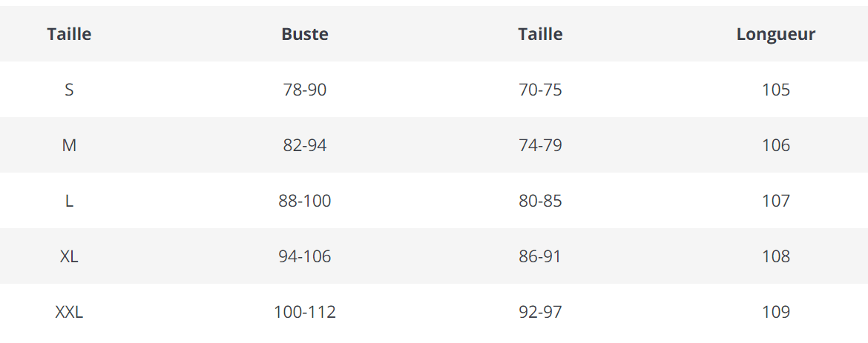Pick the 88-100 bust cell
868x343 pixels.
click(x=304, y=201)
